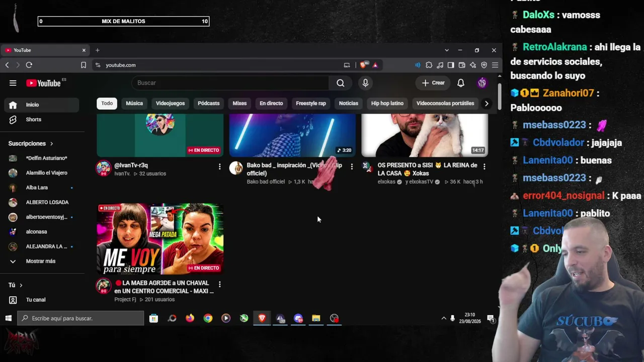The image size is (644, 362).
Task: Expand the Suscripciones section
Action: 31,143
